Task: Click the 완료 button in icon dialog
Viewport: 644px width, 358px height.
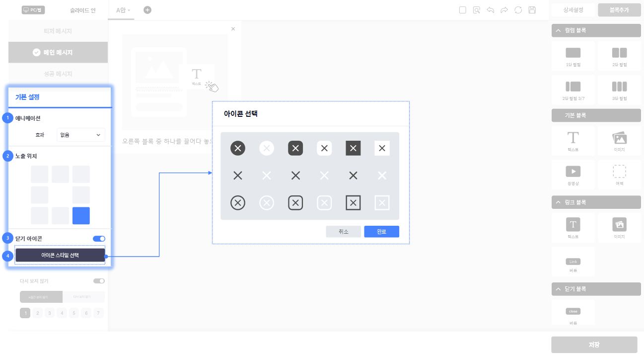Action: coord(381,232)
